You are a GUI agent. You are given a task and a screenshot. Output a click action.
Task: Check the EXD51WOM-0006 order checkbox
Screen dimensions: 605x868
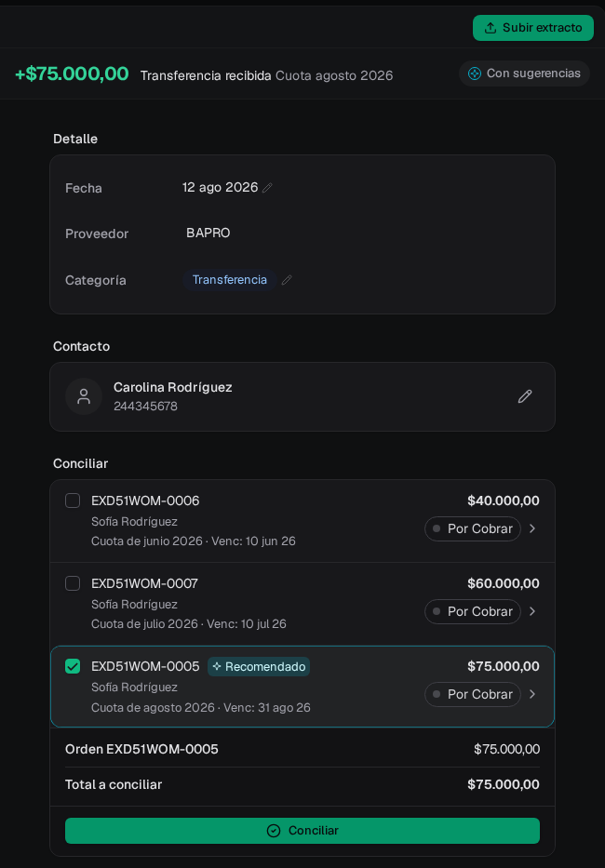[73, 501]
